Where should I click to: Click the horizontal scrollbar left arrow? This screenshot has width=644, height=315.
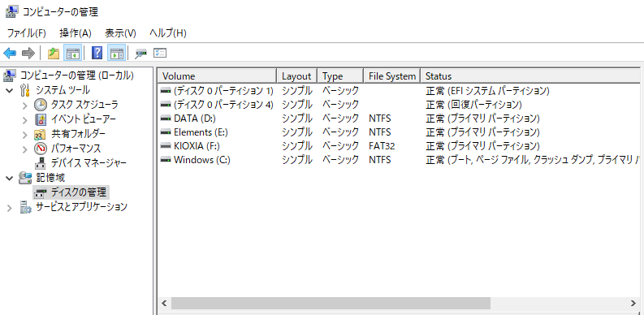tap(164, 303)
